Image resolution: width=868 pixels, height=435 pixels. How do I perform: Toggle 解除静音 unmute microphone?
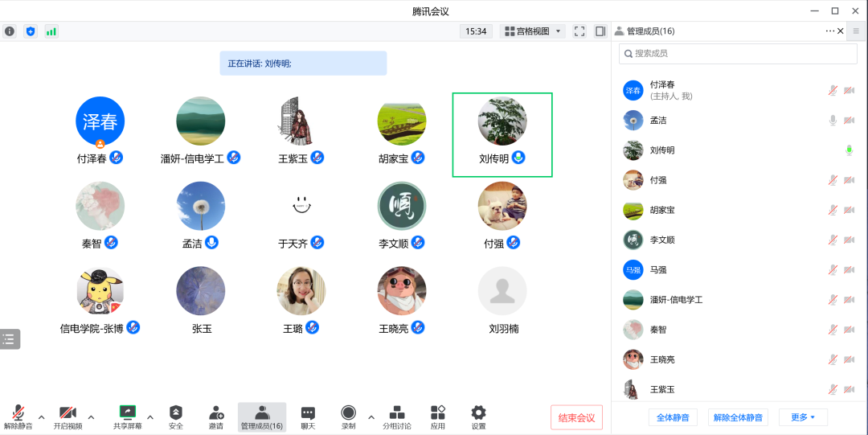coord(18,418)
